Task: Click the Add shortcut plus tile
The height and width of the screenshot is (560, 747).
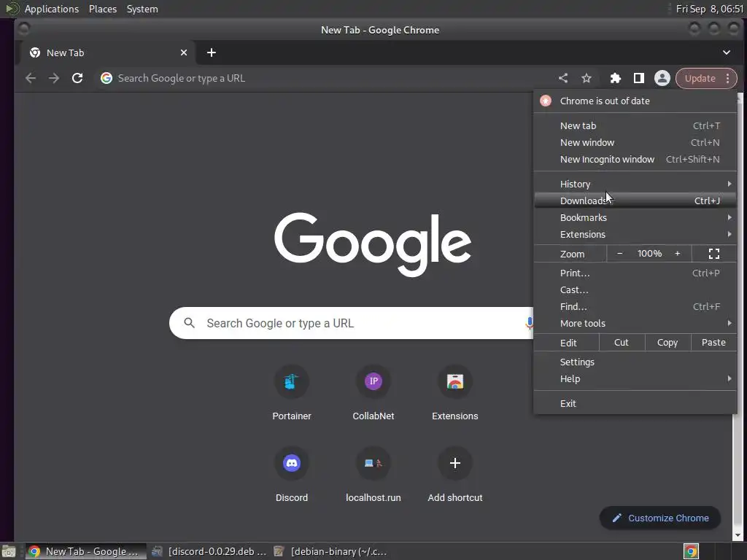Action: [455, 463]
